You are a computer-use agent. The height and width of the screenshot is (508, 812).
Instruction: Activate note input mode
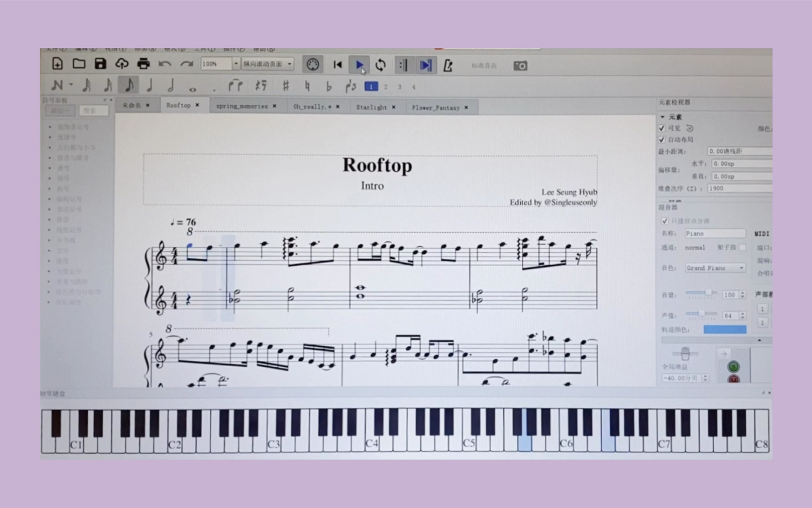(x=57, y=85)
